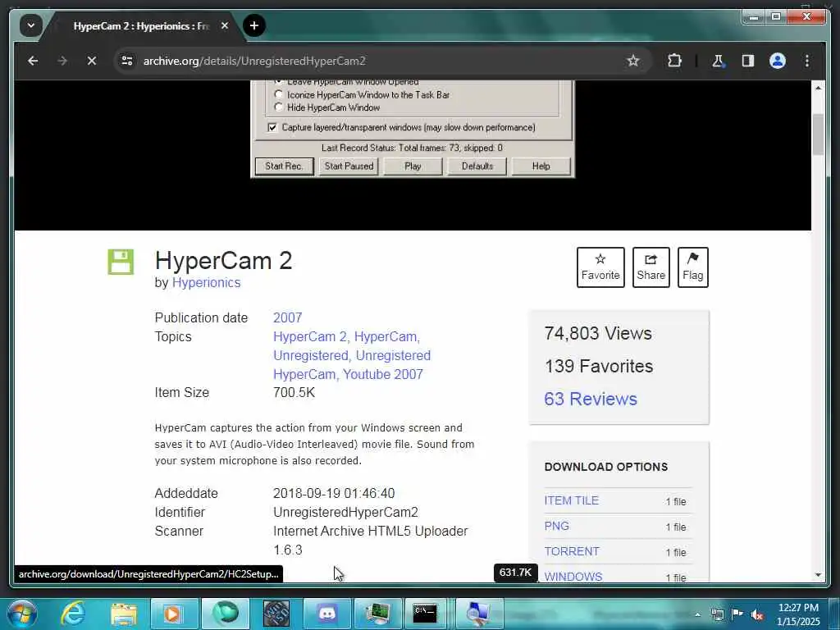Open Windows Explorer folder on taskbar
Image resolution: width=840 pixels, height=630 pixels.
pyautogui.click(x=124, y=614)
